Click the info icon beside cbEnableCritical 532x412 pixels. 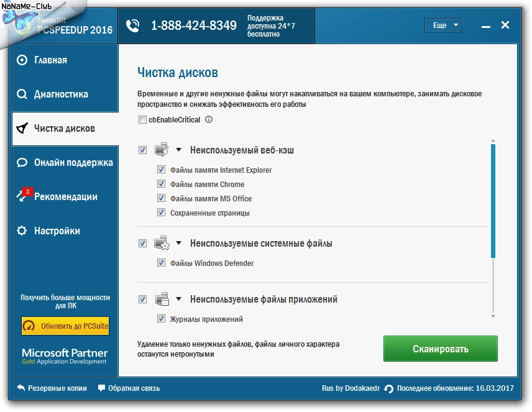(x=209, y=119)
